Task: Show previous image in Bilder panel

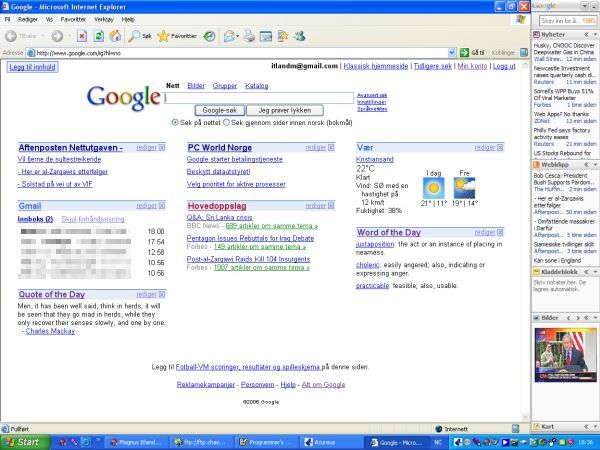Action: click(569, 318)
